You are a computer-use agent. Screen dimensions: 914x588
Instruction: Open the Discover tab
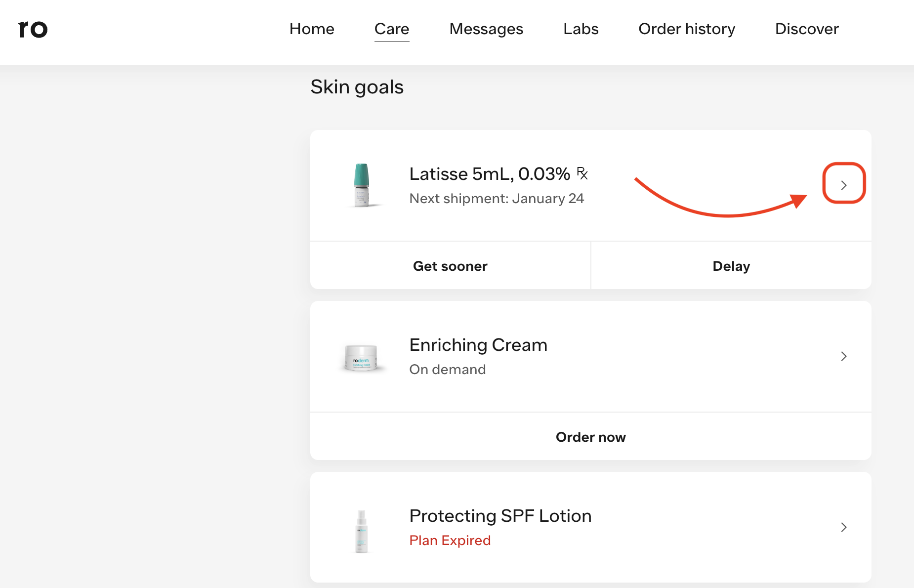tap(807, 29)
